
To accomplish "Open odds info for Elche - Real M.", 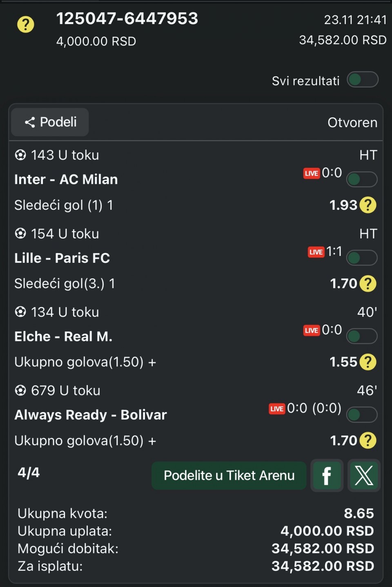I will tap(368, 362).
